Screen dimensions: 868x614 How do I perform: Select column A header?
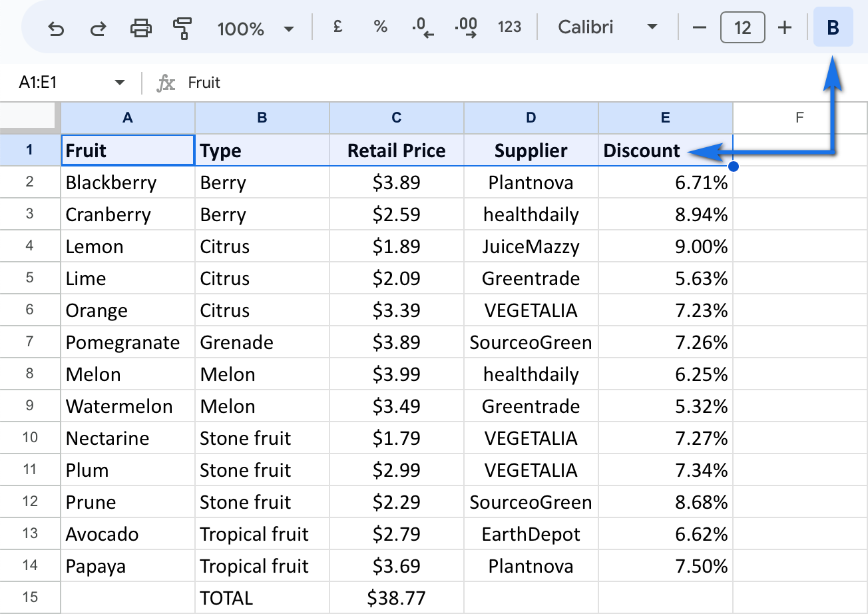pyautogui.click(x=128, y=118)
